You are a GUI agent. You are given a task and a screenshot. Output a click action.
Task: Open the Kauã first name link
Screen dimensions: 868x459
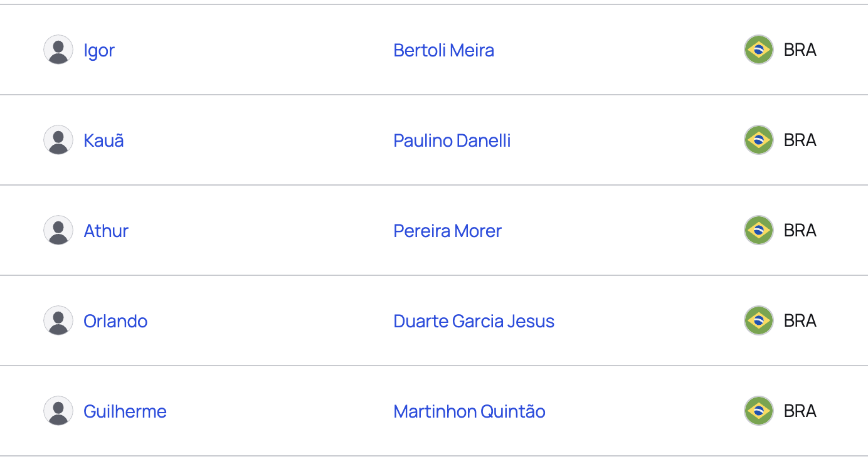(103, 140)
